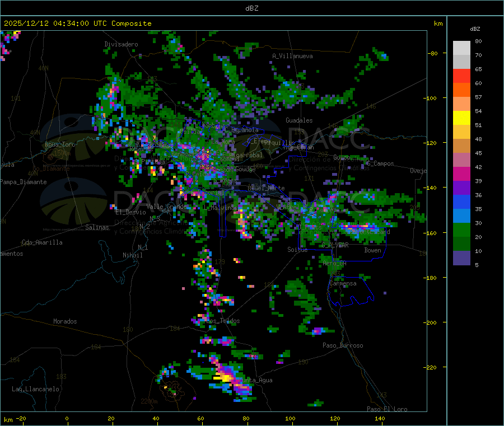504x426 pixels.
Task: Click the Morados map label
Action: pos(65,321)
